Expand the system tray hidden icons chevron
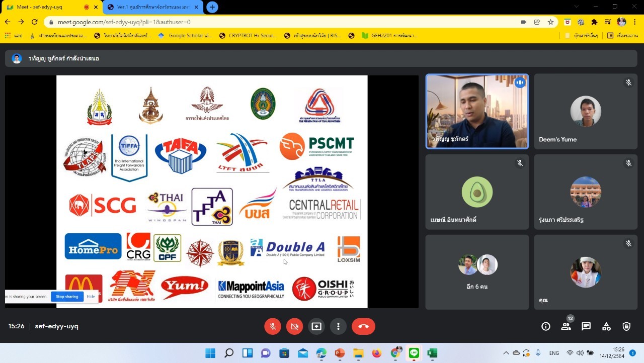The height and width of the screenshot is (363, 644). 506,353
